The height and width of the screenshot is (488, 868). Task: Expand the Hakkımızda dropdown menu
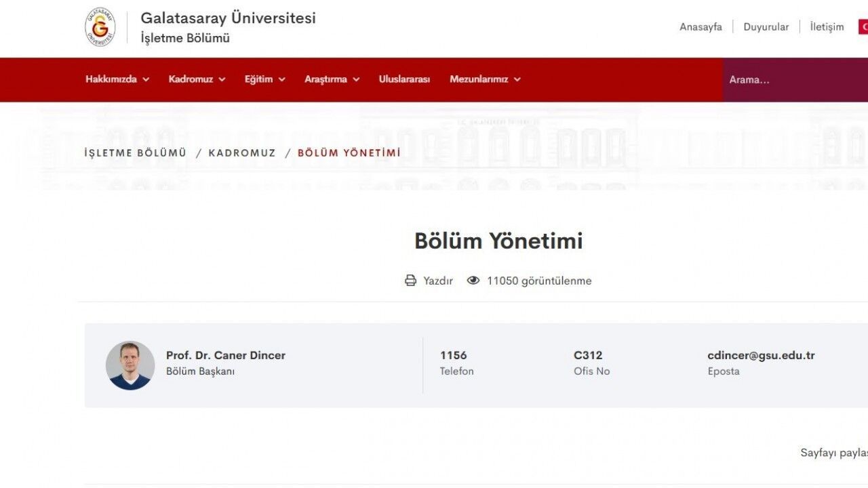[x=117, y=79]
